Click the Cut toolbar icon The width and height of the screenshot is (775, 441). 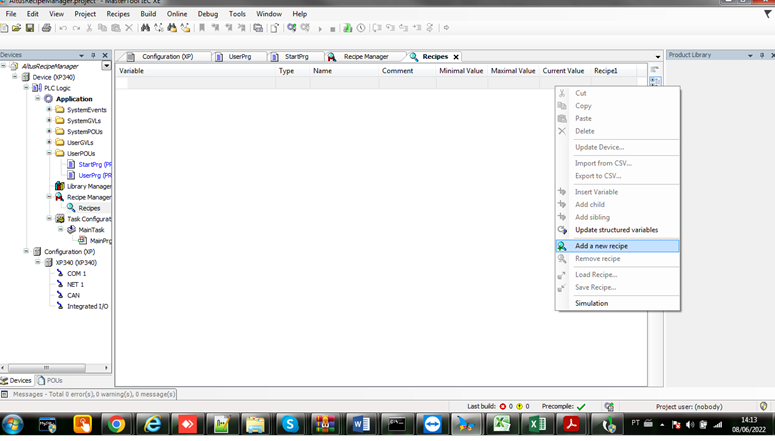[89, 28]
